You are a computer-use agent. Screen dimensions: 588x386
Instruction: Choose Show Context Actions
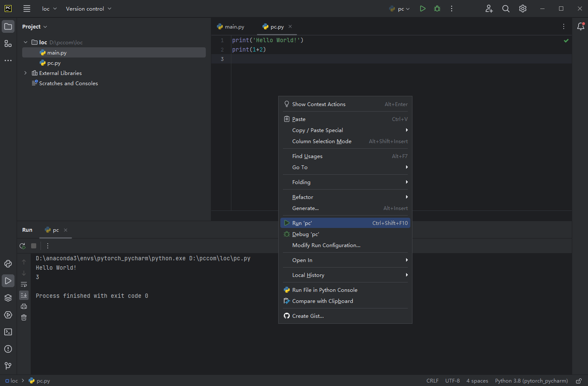(345, 104)
